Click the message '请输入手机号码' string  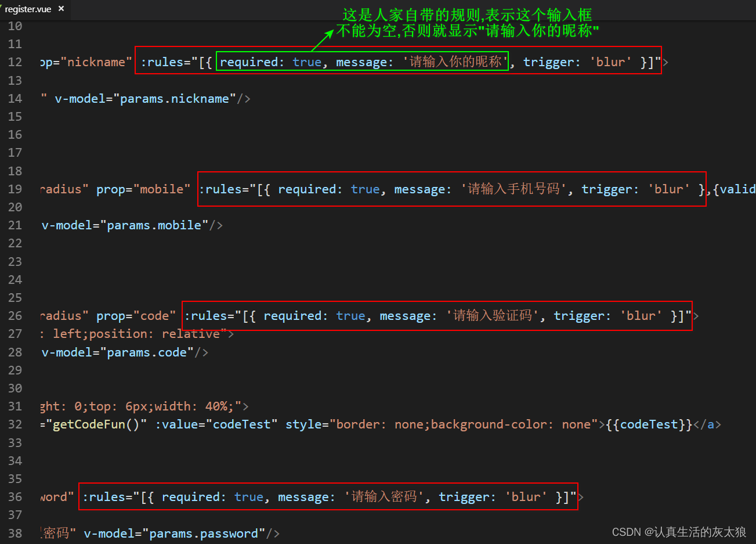click(513, 189)
